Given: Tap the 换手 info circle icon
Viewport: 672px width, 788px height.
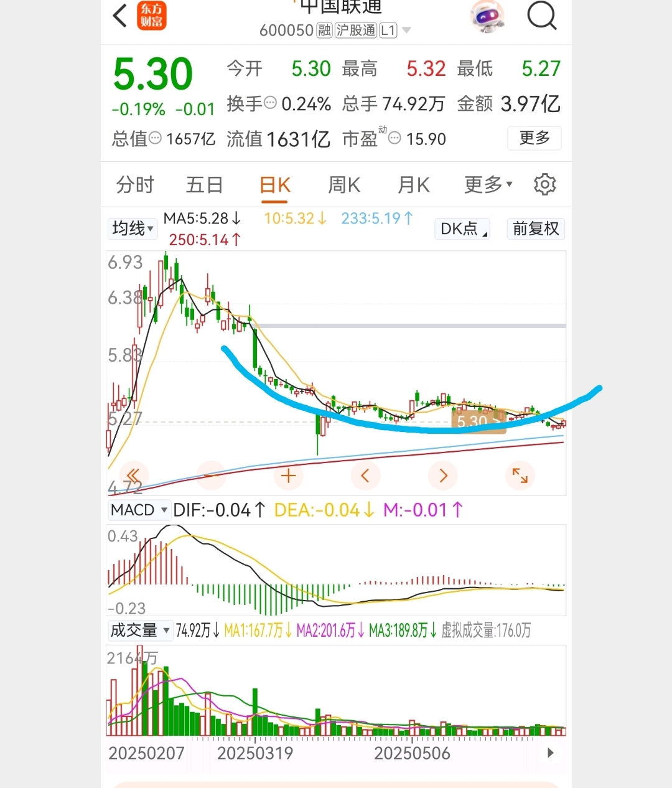Looking at the screenshot, I should (x=270, y=103).
